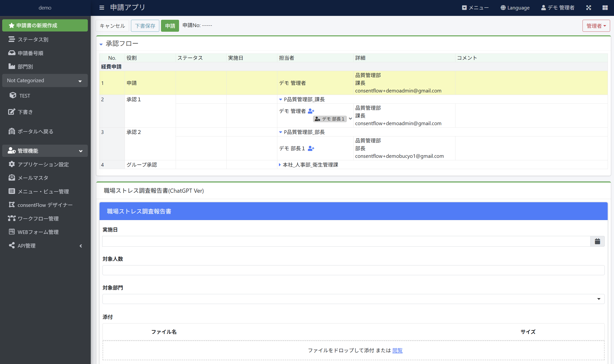
Task: Open the calendar picker icon
Action: click(x=598, y=241)
